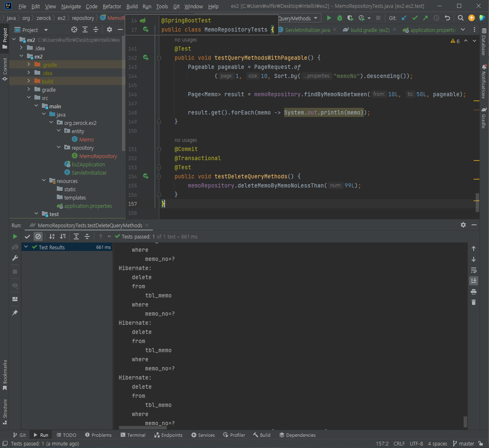The height and width of the screenshot is (448, 489).
Task: Hide the Project panel with the minus icon
Action: [x=120, y=29]
